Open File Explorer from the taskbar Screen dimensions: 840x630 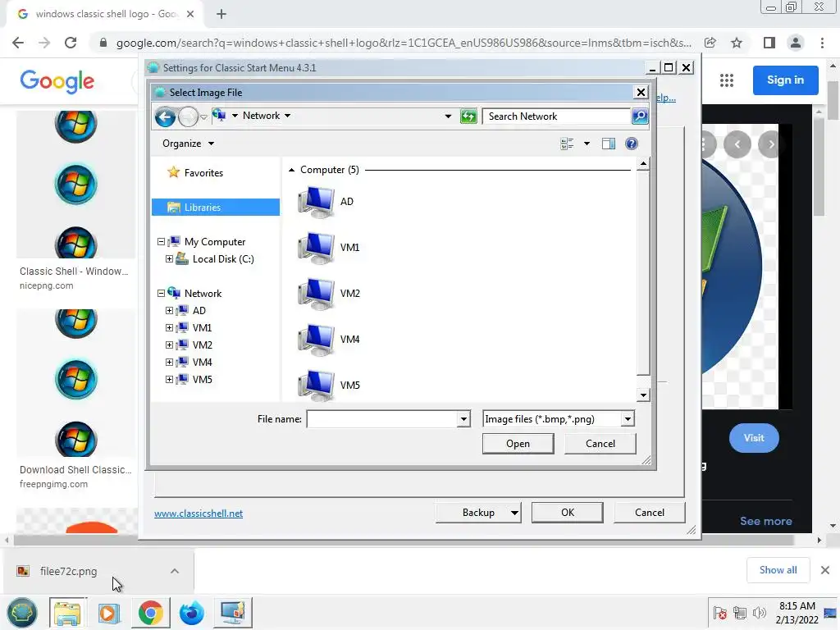click(67, 612)
